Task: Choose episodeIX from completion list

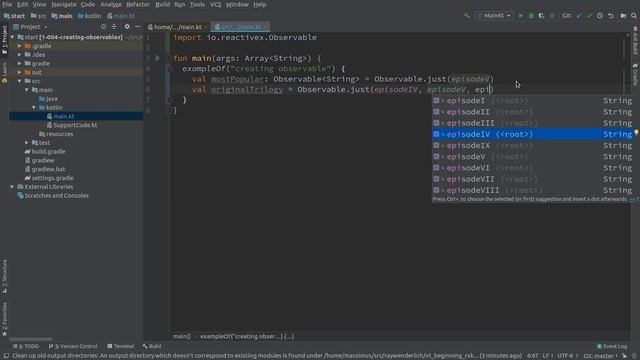Action: [533, 145]
